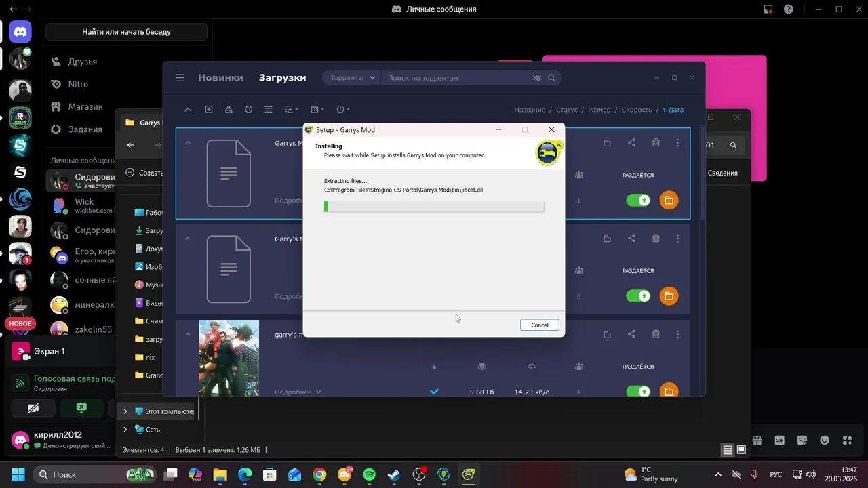Click the torrent search magnifier icon
The height and width of the screenshot is (488, 868).
coord(551,78)
